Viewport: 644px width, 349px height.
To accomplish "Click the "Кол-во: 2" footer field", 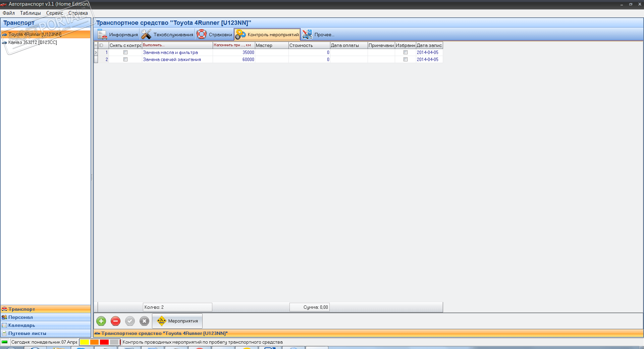I will pos(177,307).
